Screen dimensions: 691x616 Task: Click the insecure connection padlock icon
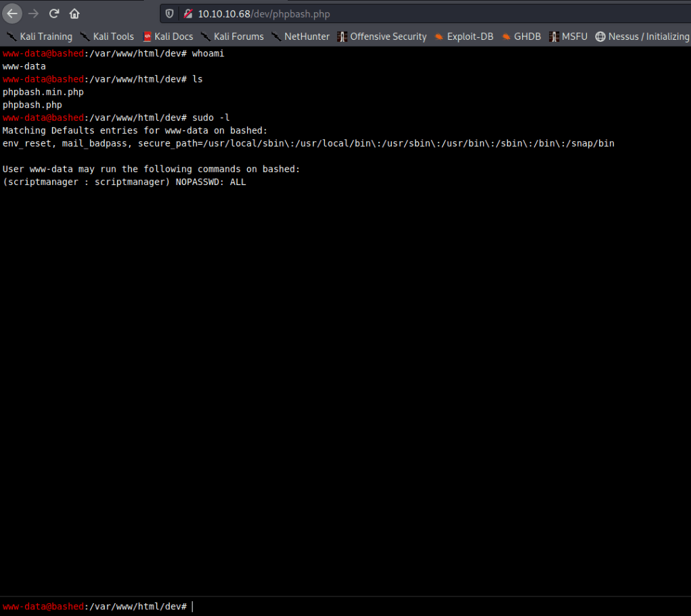(x=188, y=14)
